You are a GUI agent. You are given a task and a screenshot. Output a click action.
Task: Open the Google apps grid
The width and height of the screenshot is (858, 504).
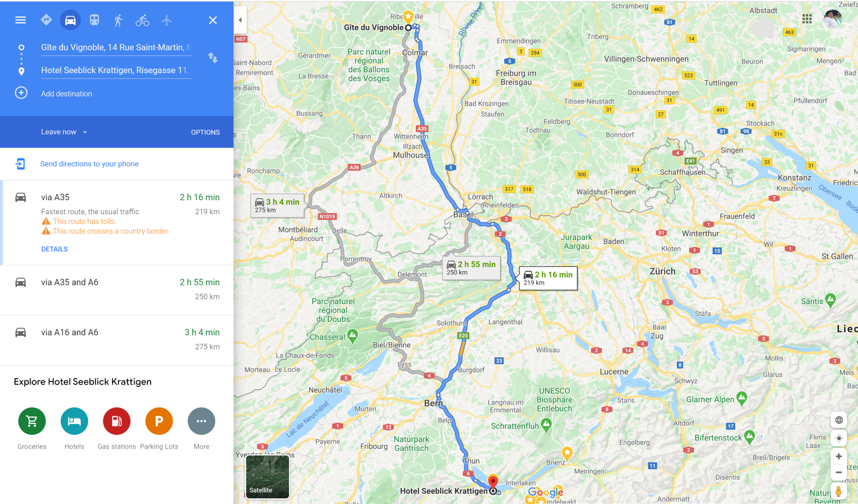tap(807, 19)
